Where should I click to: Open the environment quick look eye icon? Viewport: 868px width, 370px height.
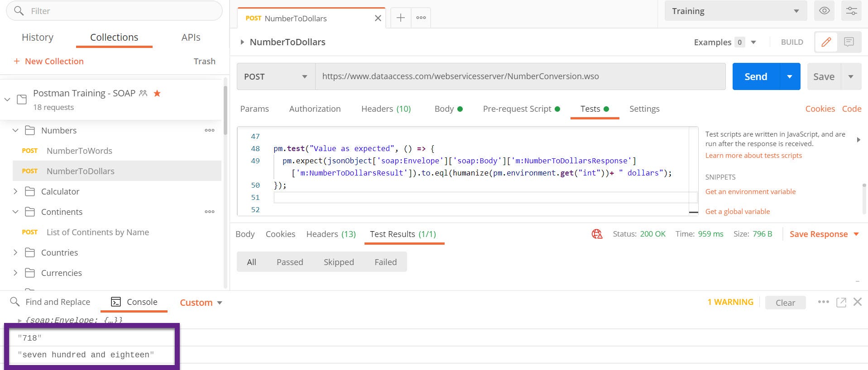pyautogui.click(x=824, y=11)
